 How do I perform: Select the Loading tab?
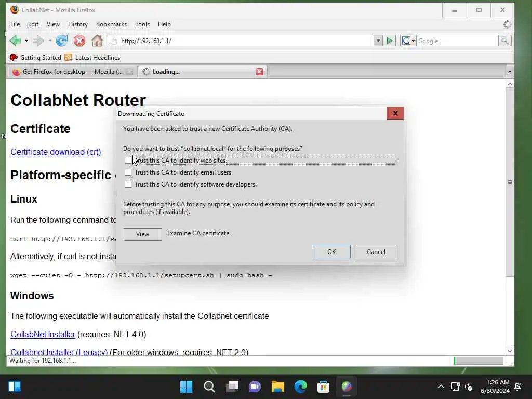[x=203, y=72]
